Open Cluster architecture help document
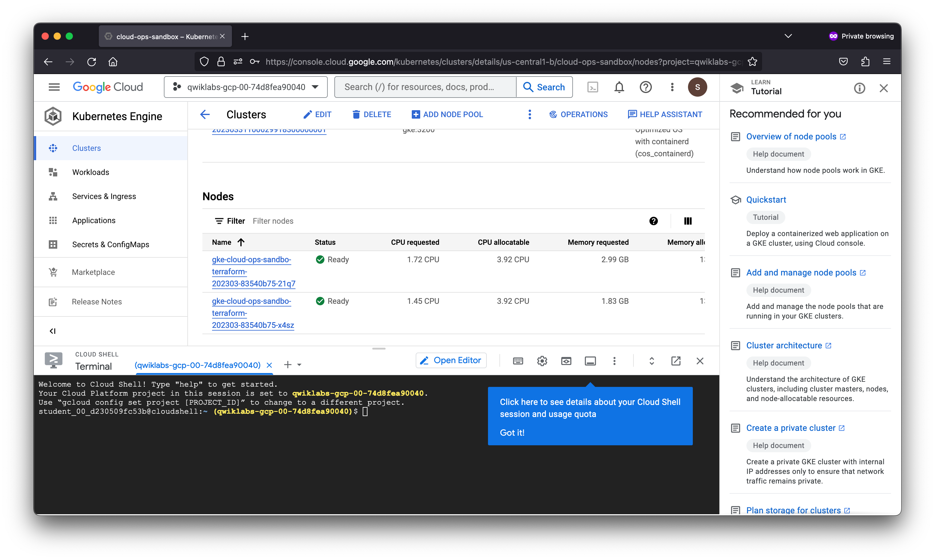Viewport: 935px width, 560px height. click(x=784, y=346)
